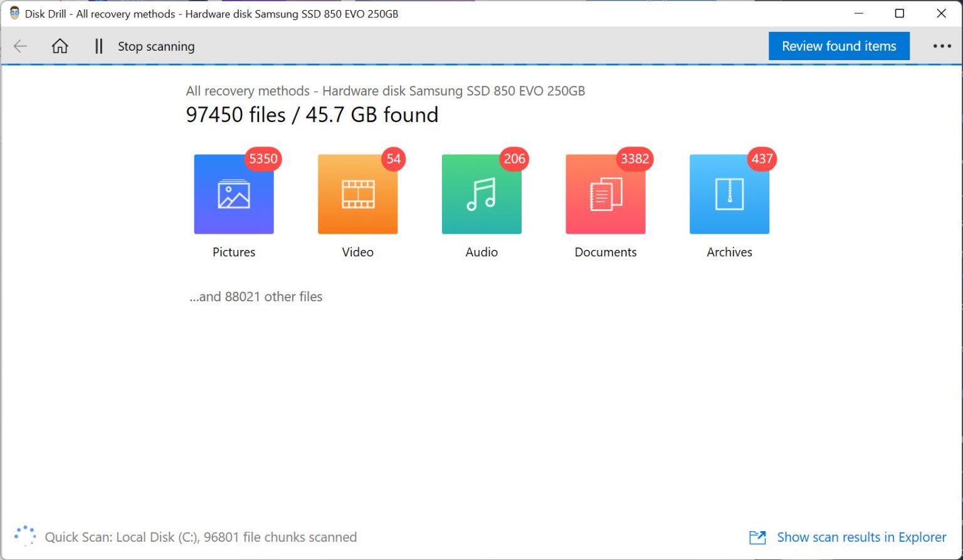Click the back arrow in the toolbar
The width and height of the screenshot is (963, 560).
pos(20,46)
